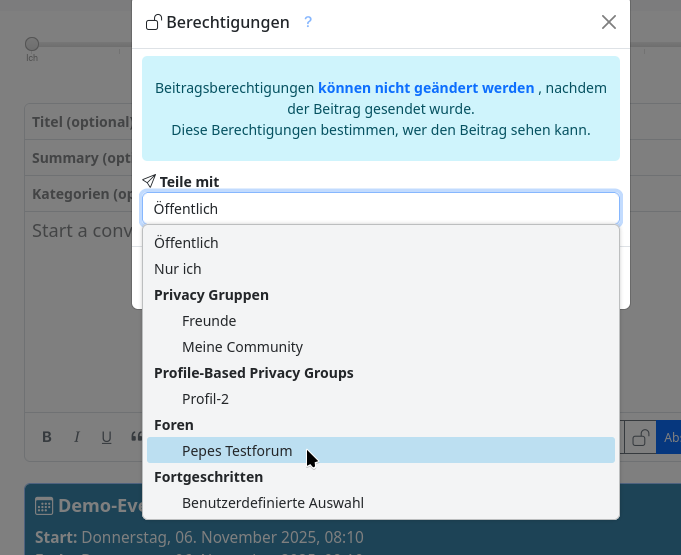The height and width of the screenshot is (555, 681).
Task: Click the help question mark beside Berechtigungen
Action: click(308, 22)
